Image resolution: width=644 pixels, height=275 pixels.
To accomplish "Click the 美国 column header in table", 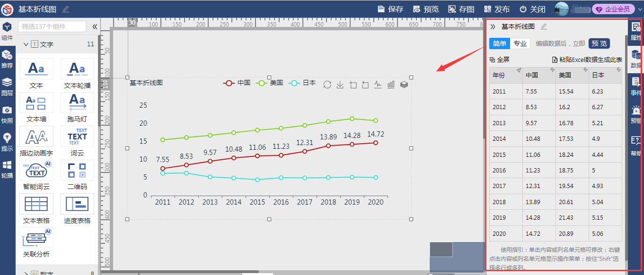I will point(572,75).
